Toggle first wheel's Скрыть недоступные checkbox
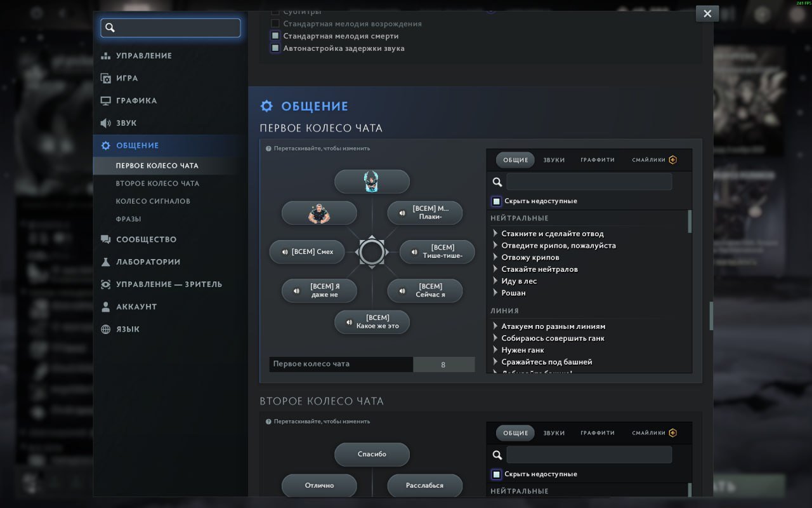The height and width of the screenshot is (508, 812). pyautogui.click(x=497, y=201)
